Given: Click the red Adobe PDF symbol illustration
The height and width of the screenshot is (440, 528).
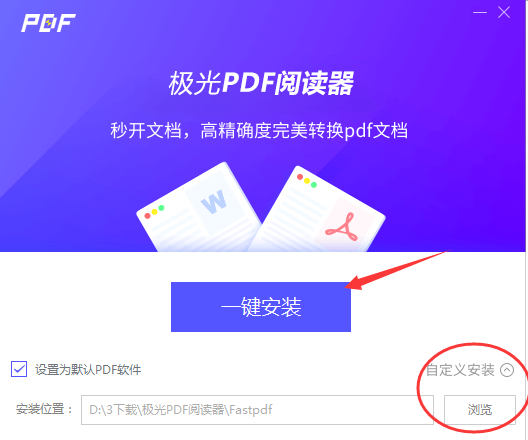Looking at the screenshot, I should [x=341, y=228].
